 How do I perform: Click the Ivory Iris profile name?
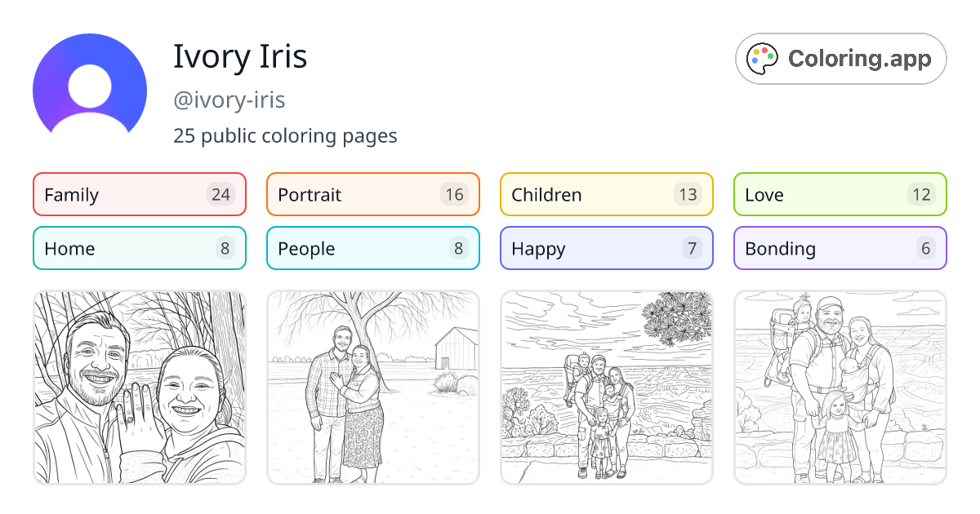pos(239,56)
